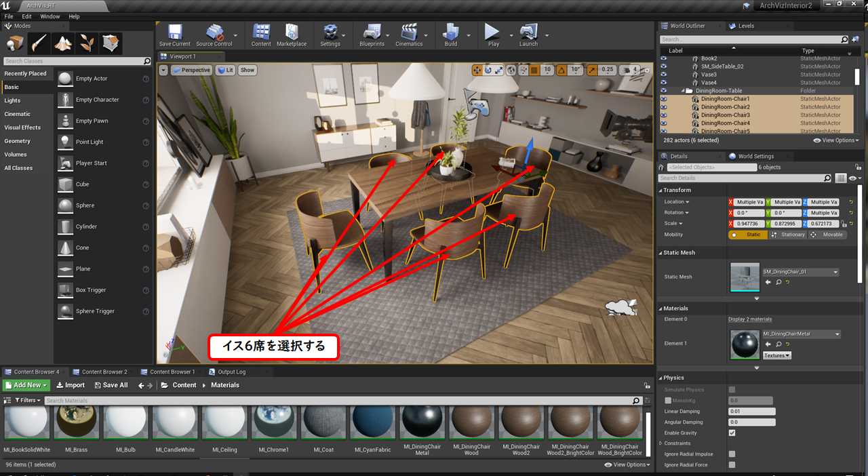Toggle scale snapping in viewport toolbar
The height and width of the screenshot is (476, 868).
[x=592, y=70]
